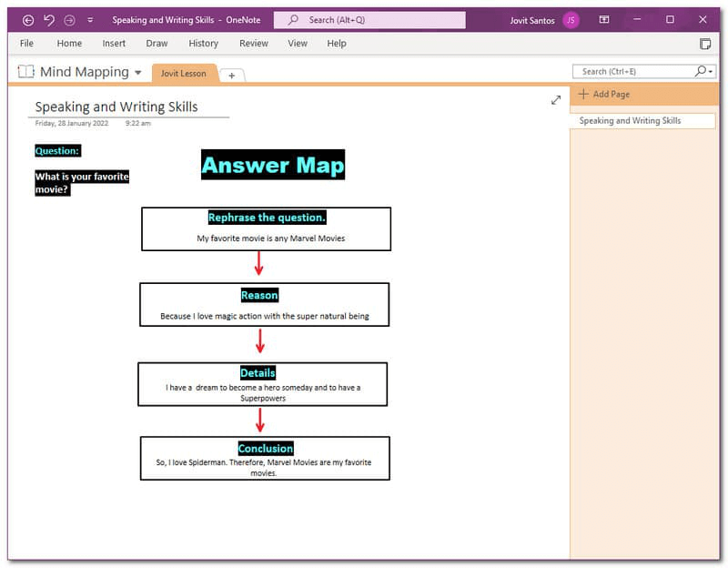The image size is (728, 568).
Task: Maximize the OneNote window
Action: (x=670, y=19)
